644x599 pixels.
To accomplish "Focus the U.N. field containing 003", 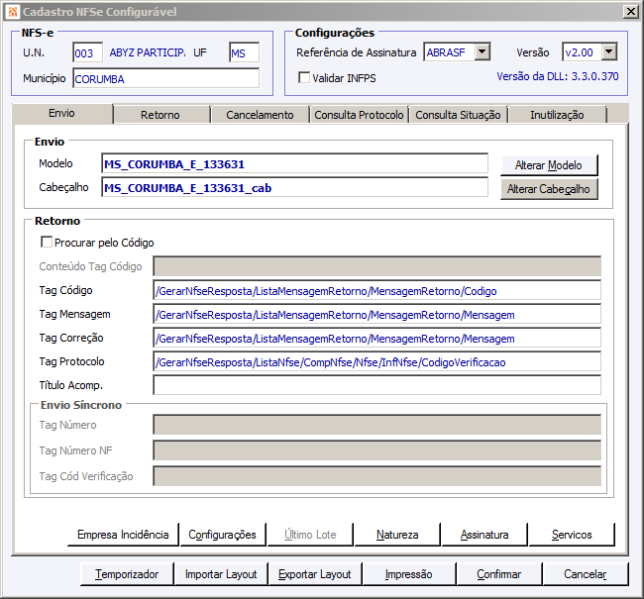I will (x=87, y=53).
